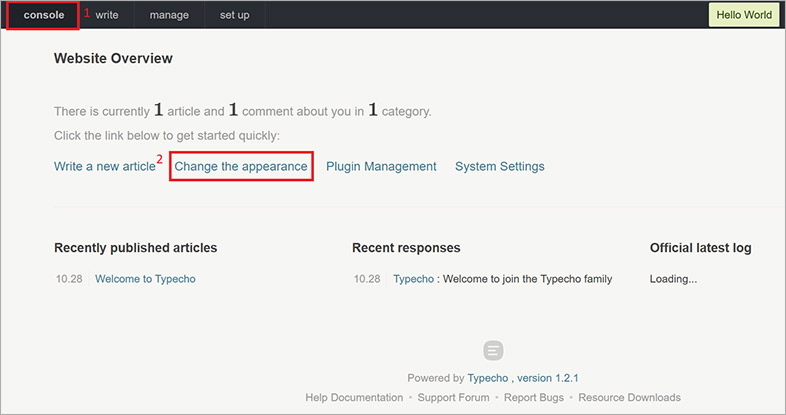The width and height of the screenshot is (786, 415).
Task: Open the set up menu
Action: pos(234,15)
